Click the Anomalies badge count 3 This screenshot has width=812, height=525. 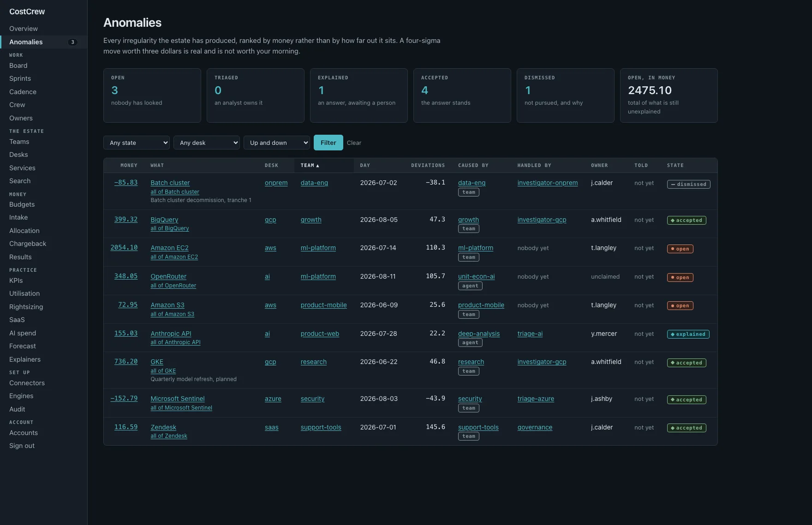point(72,42)
